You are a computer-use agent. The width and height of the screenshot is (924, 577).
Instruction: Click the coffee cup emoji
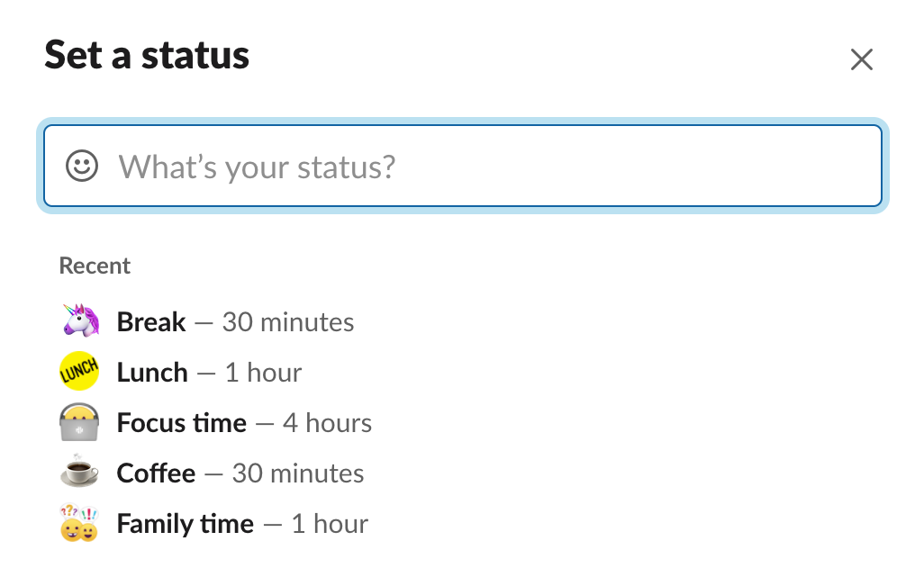(x=79, y=473)
